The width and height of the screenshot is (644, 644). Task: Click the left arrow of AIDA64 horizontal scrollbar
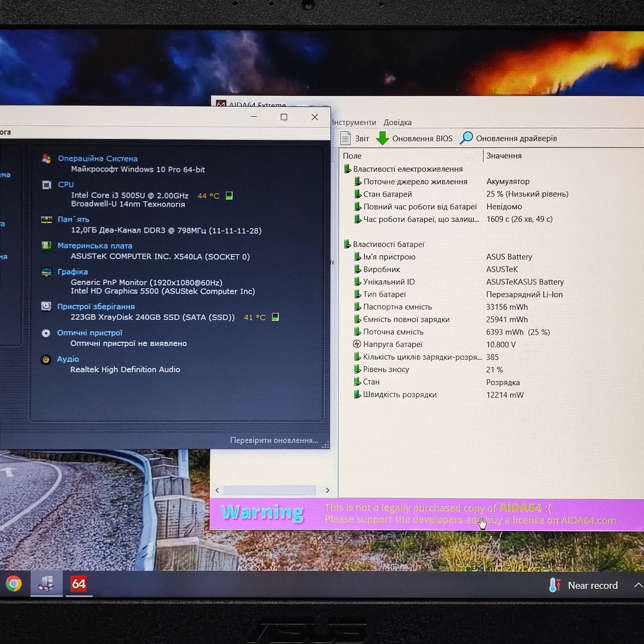[x=217, y=490]
